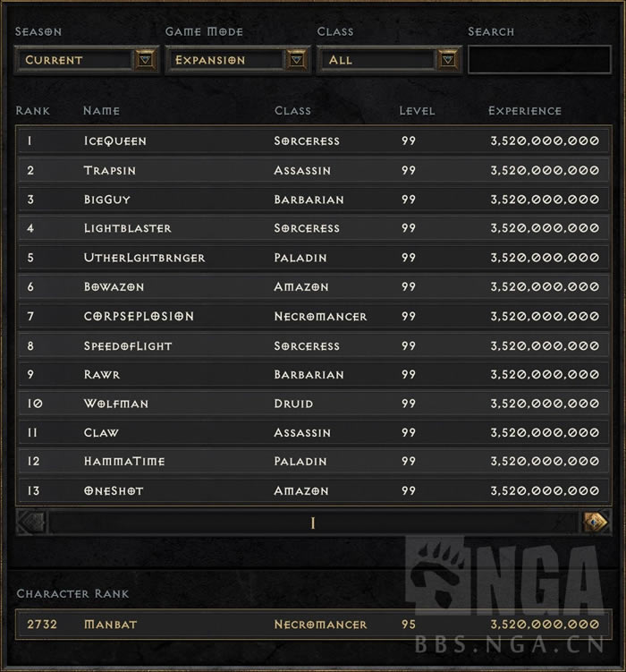Select the OneShot Amazon row
Image resolution: width=626 pixels, height=672 pixels.
click(312, 490)
